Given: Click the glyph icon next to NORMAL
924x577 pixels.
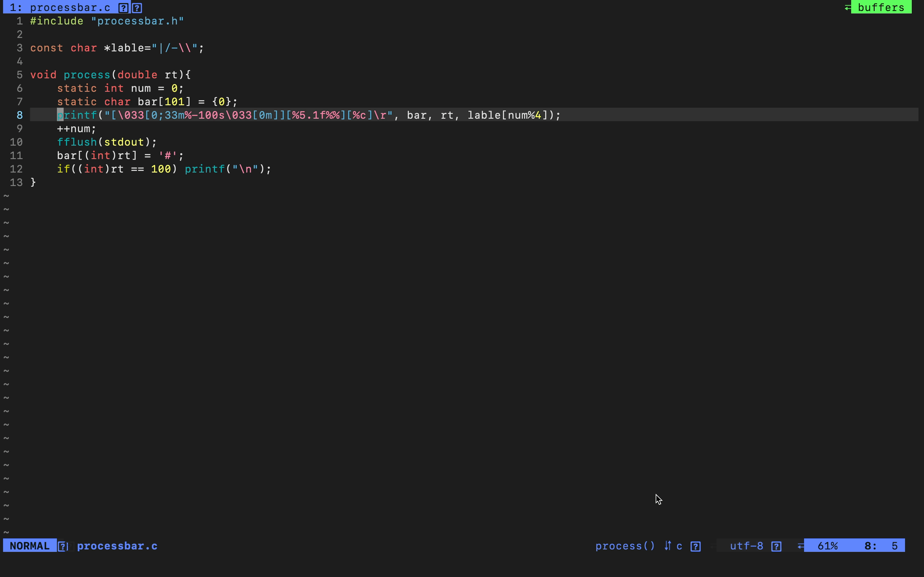Looking at the screenshot, I should pos(63,546).
